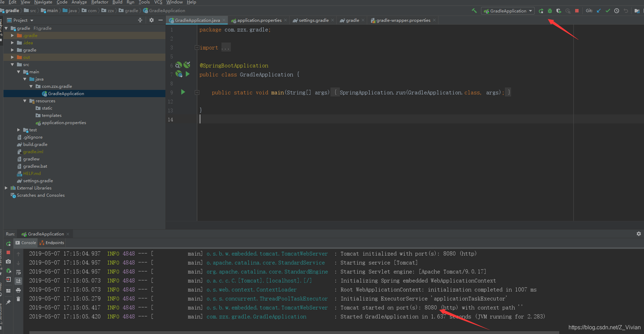
Task: Click the 'main' breadcrumb in navigation bar
Action: [49, 11]
